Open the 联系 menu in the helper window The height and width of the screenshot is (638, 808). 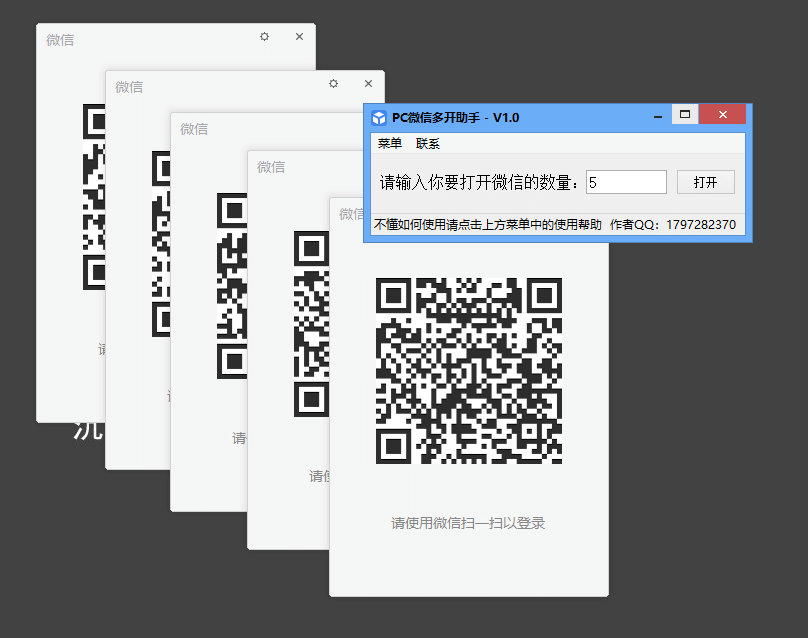click(x=426, y=143)
